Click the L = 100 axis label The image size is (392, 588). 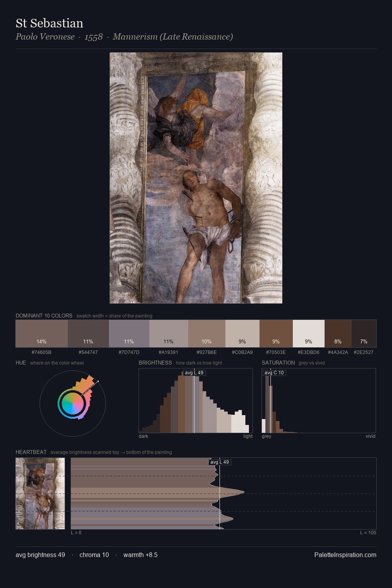point(368,533)
